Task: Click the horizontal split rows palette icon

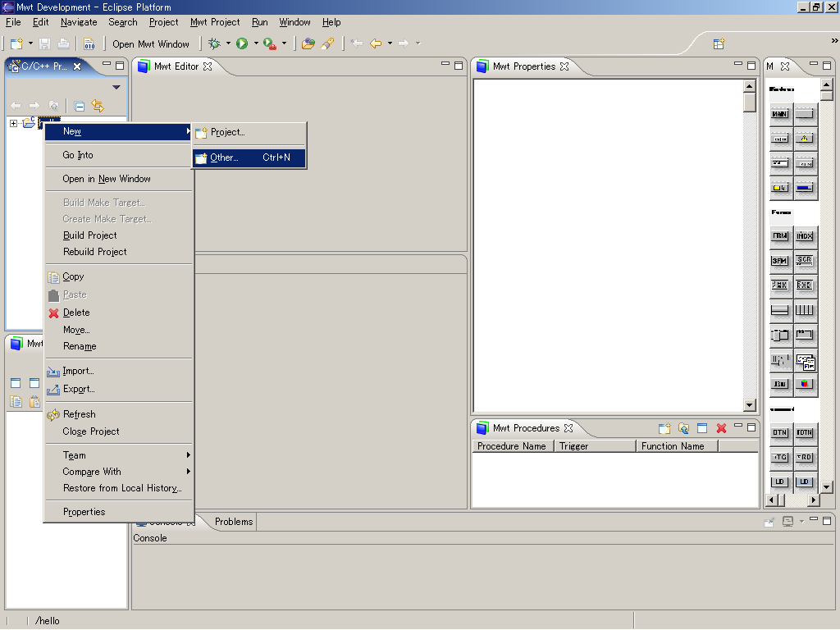Action: click(x=780, y=309)
